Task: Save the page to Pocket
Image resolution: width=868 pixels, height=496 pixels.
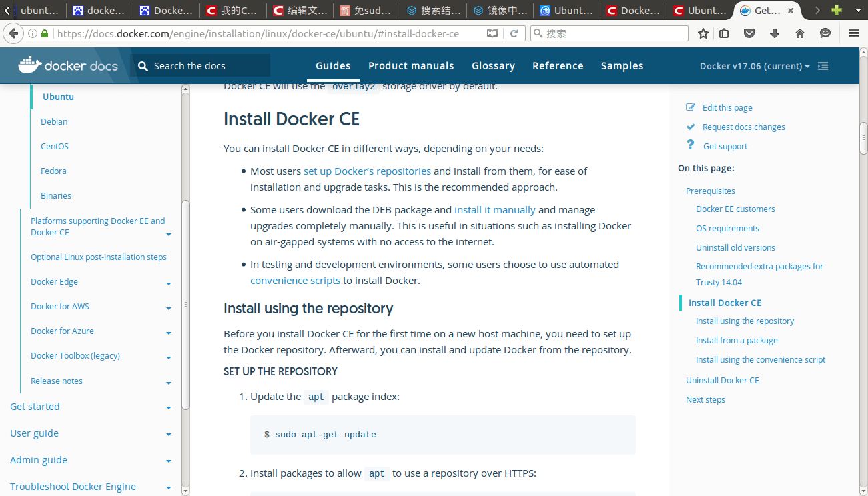Action: 749,32
